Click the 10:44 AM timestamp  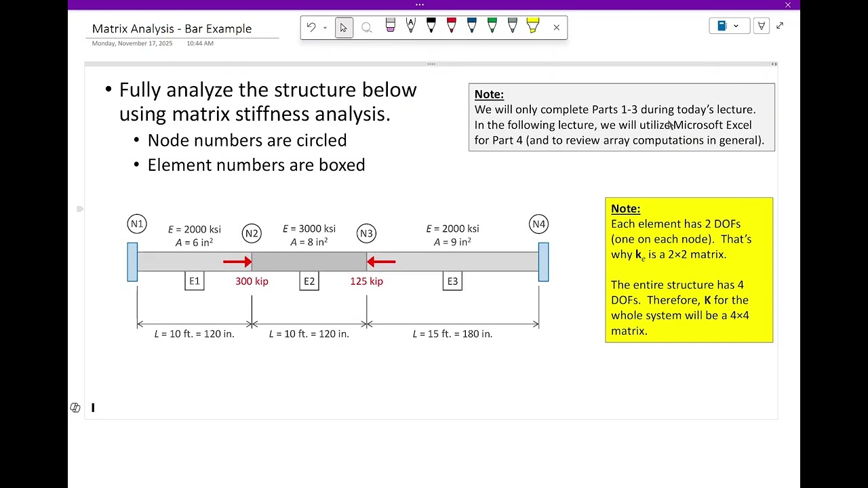click(x=200, y=43)
